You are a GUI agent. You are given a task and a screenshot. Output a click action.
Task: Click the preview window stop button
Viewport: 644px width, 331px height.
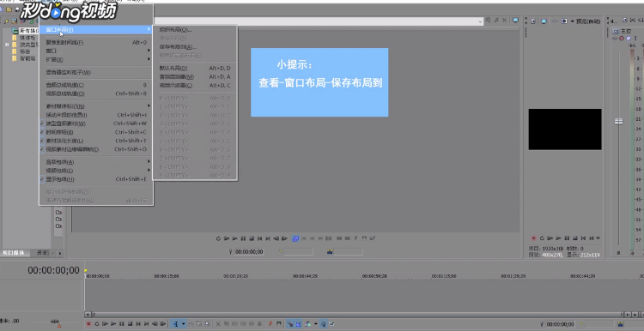[x=575, y=238]
